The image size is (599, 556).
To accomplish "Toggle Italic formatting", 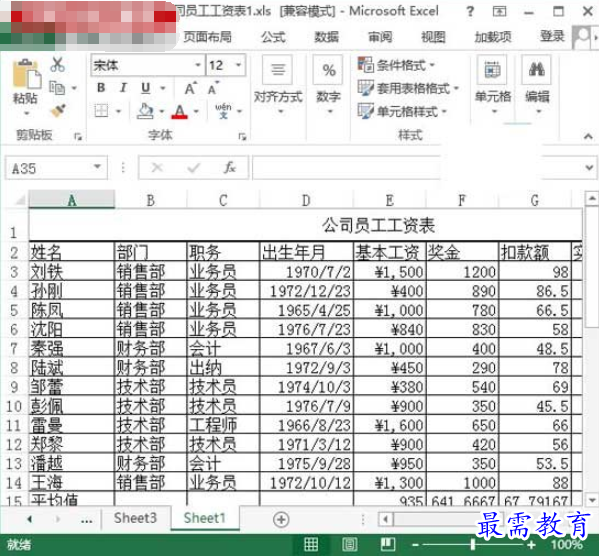I will [123, 88].
